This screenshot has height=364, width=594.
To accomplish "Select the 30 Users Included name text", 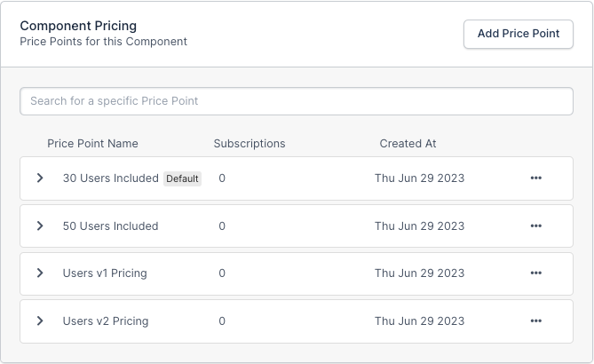I will 110,178.
